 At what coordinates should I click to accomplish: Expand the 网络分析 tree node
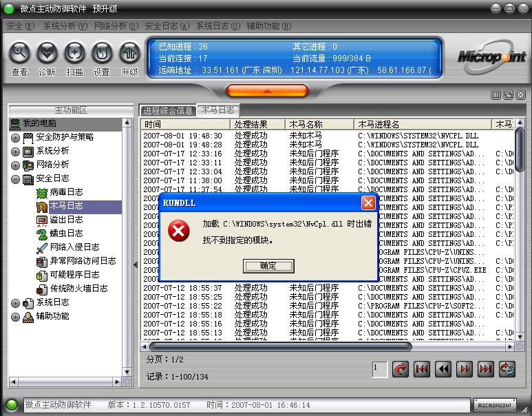pyautogui.click(x=15, y=165)
